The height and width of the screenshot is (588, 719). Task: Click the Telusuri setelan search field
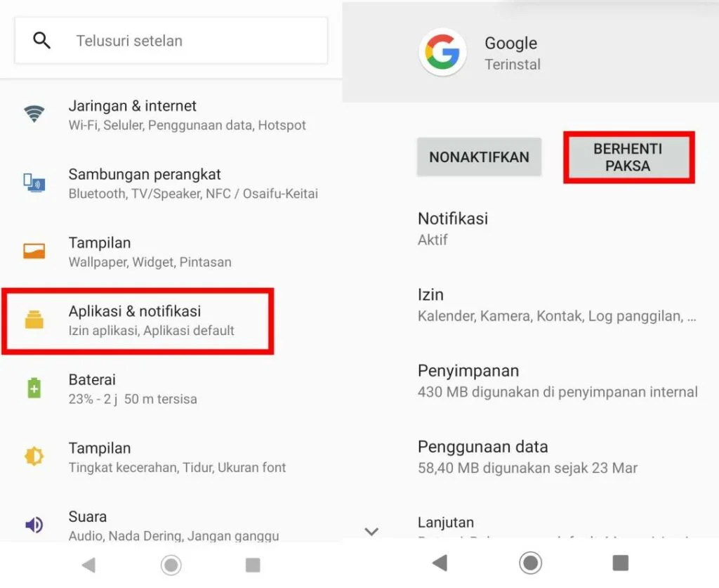pos(171,40)
